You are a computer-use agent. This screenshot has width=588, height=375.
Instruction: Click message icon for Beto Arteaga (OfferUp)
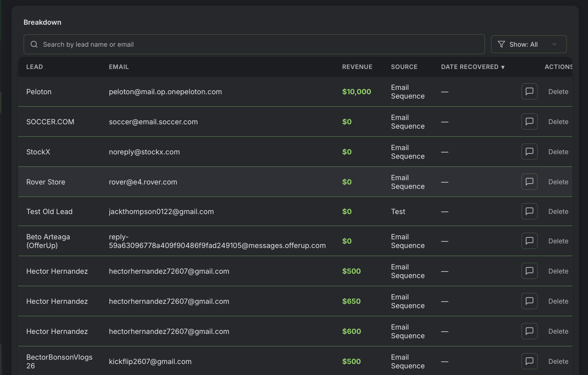coord(529,241)
